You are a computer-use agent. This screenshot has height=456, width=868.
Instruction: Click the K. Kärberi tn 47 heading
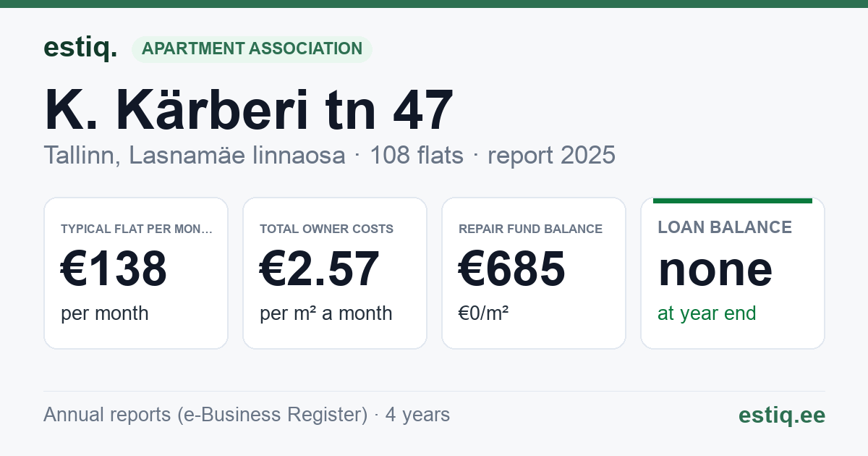click(249, 110)
